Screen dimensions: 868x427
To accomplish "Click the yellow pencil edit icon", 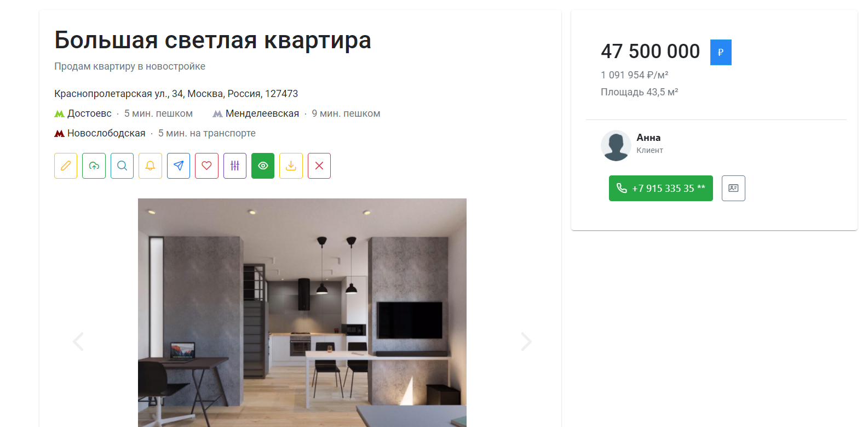I will point(66,166).
